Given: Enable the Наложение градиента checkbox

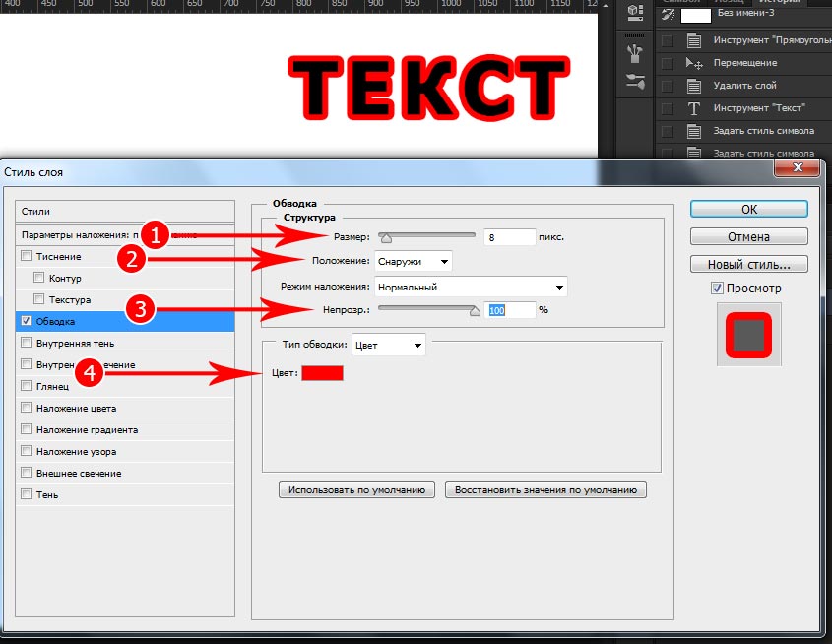Looking at the screenshot, I should (26, 428).
